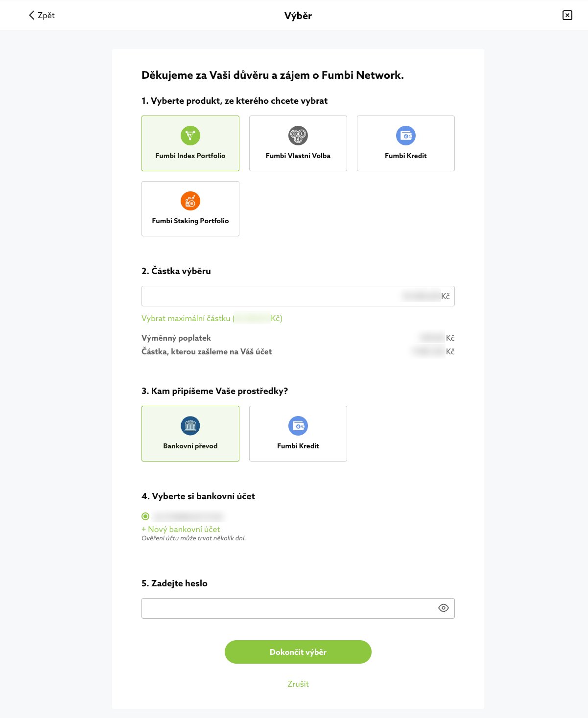Click the Zpět back label
Screen dimensions: 588x718
(47, 15)
